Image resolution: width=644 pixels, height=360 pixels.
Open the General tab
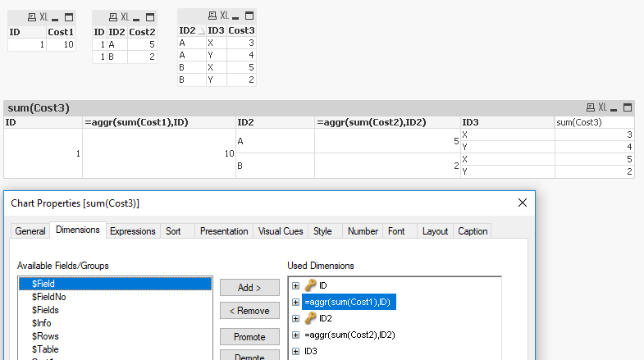[30, 231]
